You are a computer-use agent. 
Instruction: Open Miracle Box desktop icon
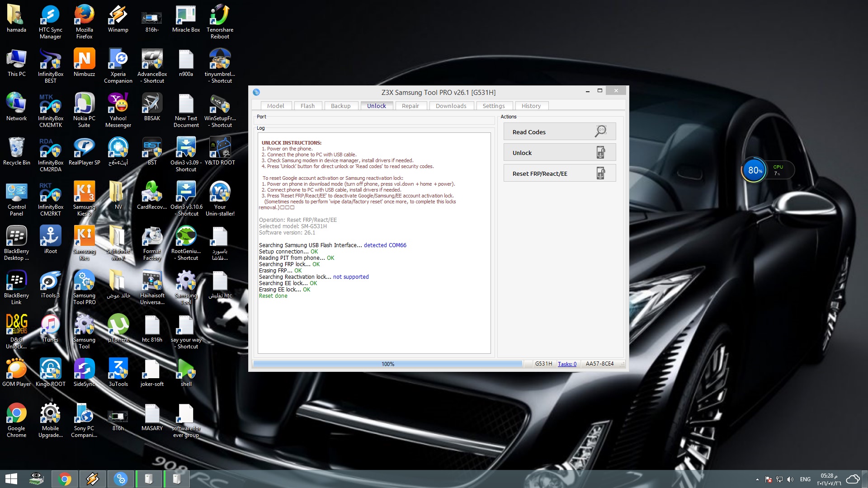coord(186,19)
